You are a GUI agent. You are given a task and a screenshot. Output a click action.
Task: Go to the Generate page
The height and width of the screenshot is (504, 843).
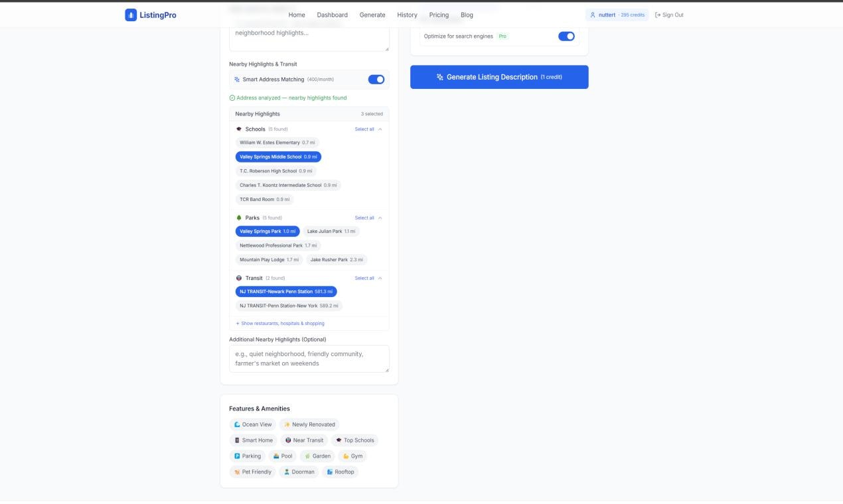point(372,15)
